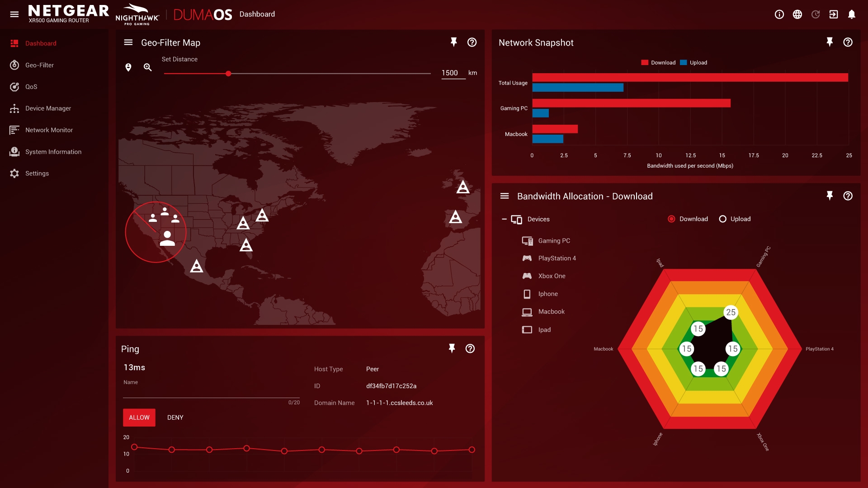Screen dimensions: 868x488
Task: Click the DENY button in Ping panel
Action: click(x=175, y=417)
